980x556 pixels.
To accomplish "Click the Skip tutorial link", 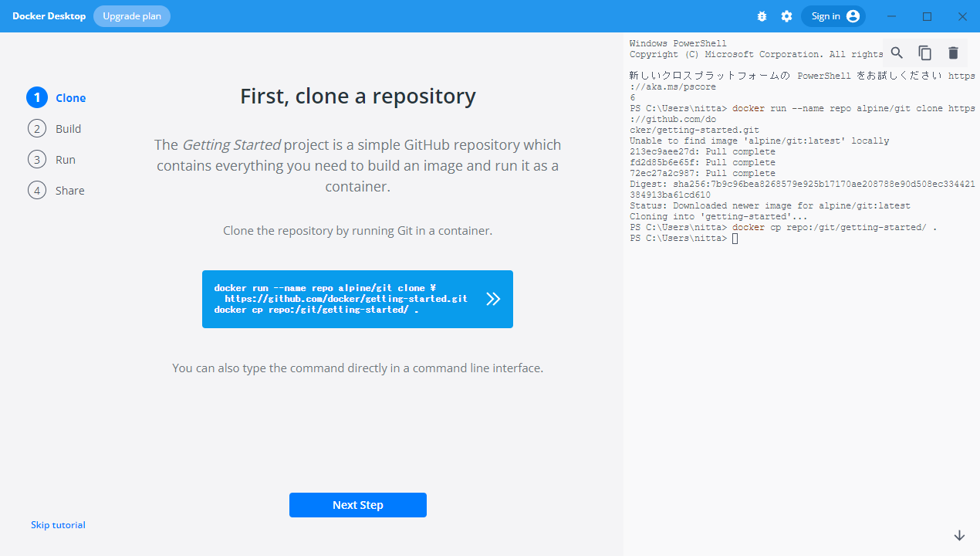I will click(x=58, y=525).
